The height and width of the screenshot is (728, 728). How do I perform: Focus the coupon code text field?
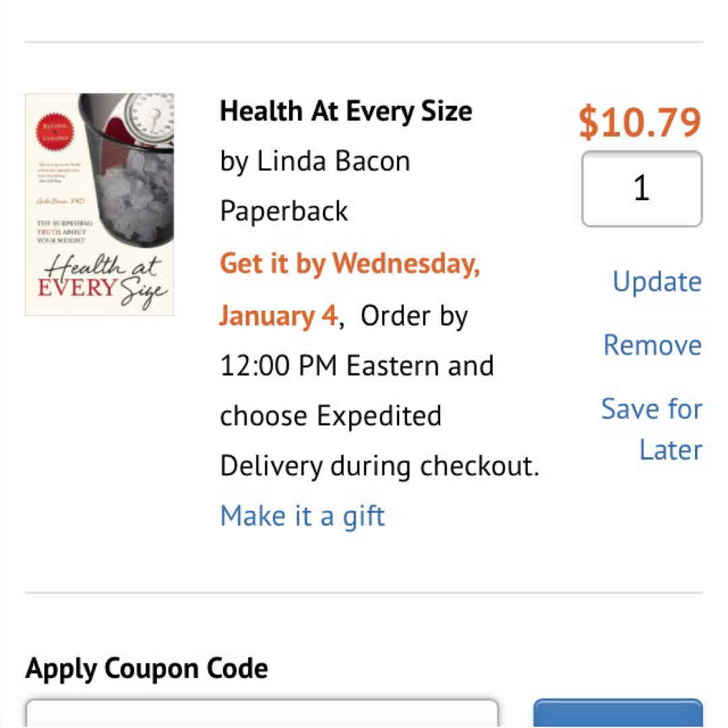(x=262, y=713)
